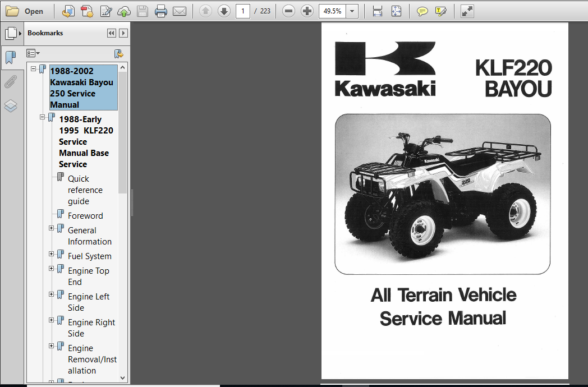The width and height of the screenshot is (588, 387).
Task: Open the Engine Left Side bookmark
Action: (x=89, y=302)
